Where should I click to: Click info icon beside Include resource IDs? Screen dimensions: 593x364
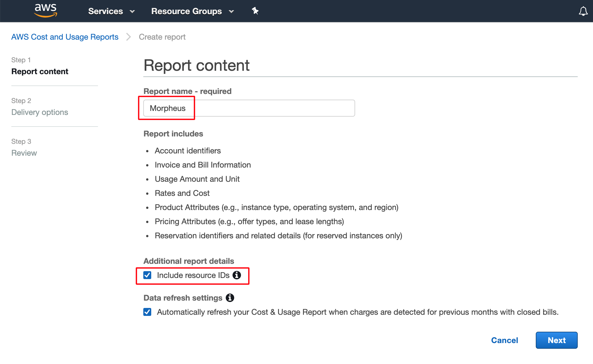pos(237,275)
